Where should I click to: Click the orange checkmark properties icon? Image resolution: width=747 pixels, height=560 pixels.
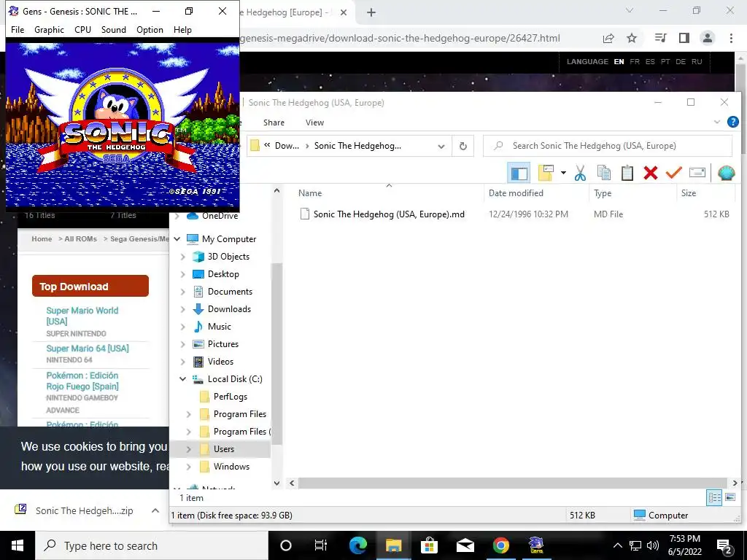click(x=673, y=172)
